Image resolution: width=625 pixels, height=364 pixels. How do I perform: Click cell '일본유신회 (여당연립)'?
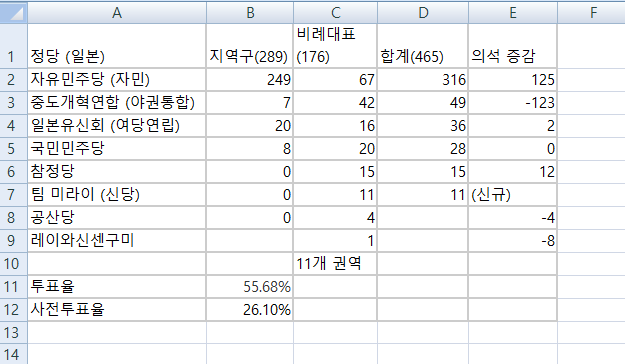tap(117, 126)
